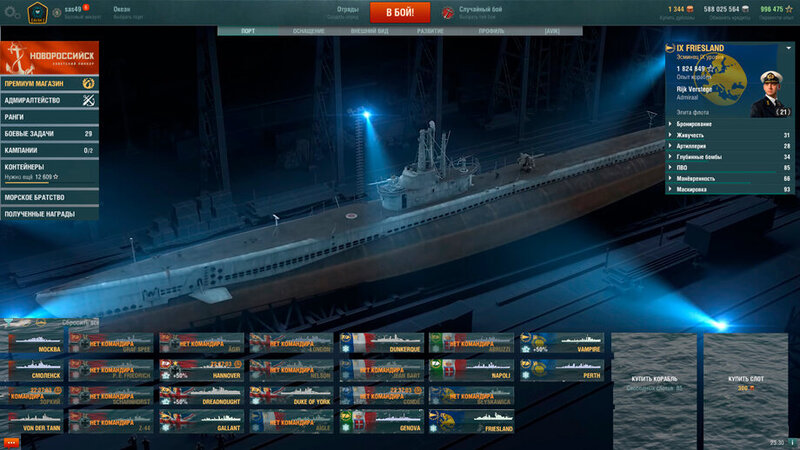Switch to the Внешний вид tab
This screenshot has height=450, width=800.
point(369,31)
